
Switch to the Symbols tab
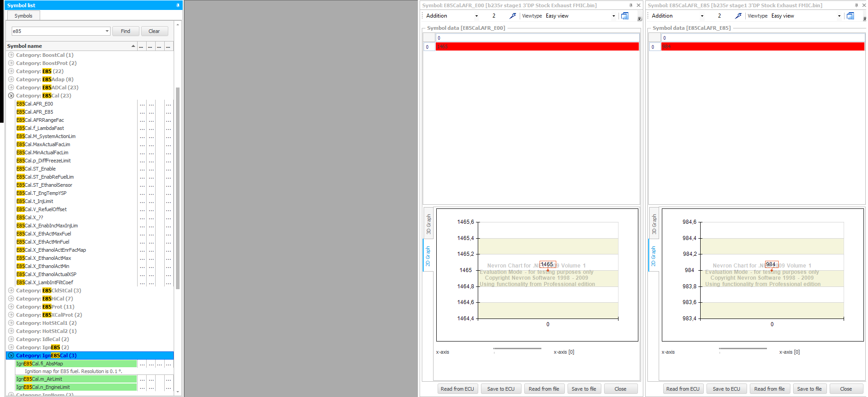tap(23, 16)
